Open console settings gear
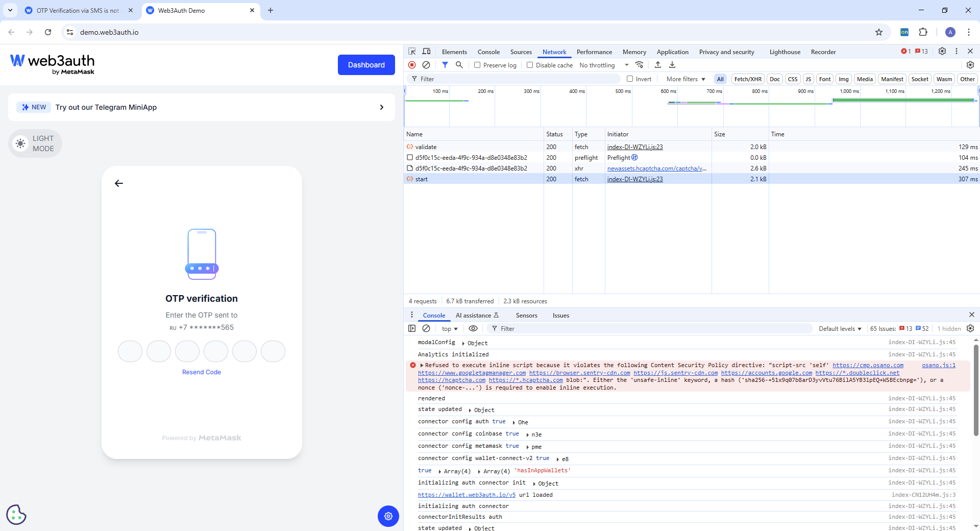Viewport: 980px width, 531px height. [x=970, y=328]
